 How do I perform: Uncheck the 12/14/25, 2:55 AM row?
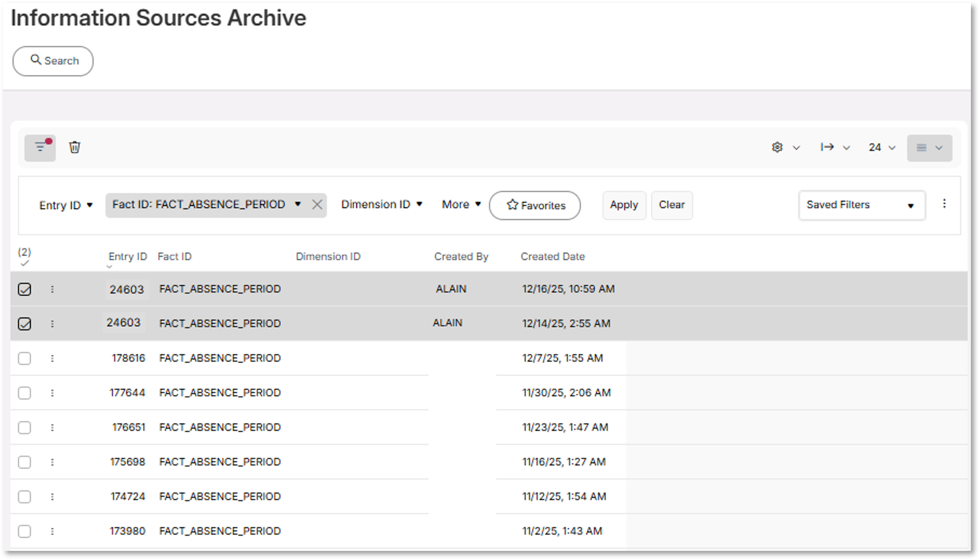(25, 324)
